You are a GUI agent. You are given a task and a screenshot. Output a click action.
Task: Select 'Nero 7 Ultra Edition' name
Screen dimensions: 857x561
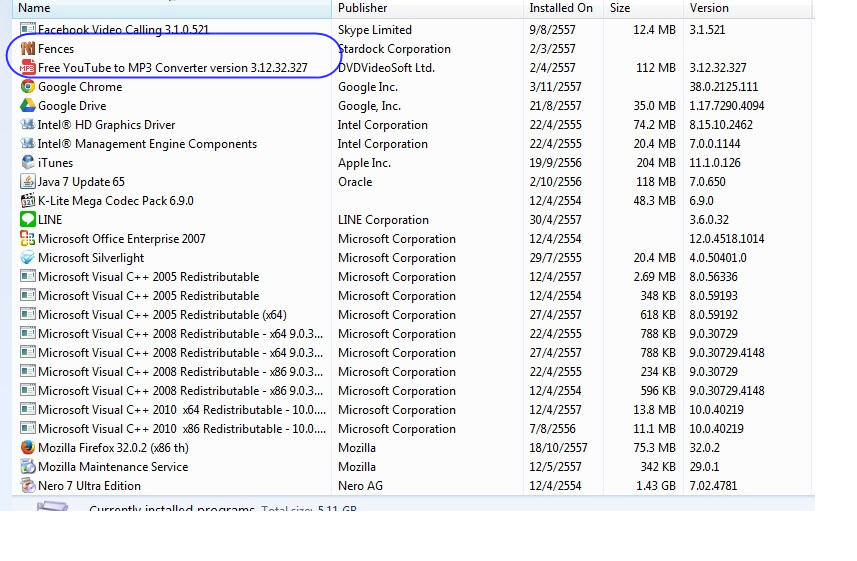pos(89,486)
